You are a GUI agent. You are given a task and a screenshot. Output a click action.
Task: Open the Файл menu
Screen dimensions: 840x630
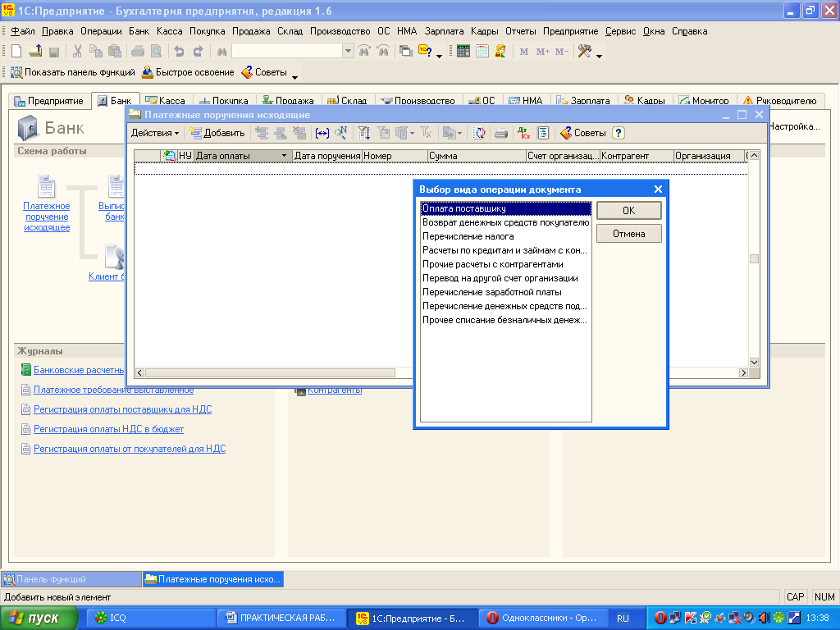point(22,31)
